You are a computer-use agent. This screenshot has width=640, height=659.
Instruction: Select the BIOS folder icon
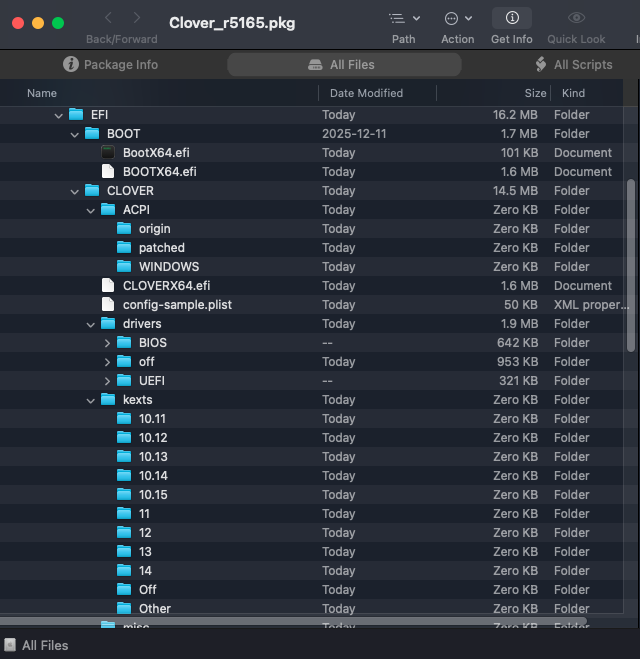[x=124, y=342]
